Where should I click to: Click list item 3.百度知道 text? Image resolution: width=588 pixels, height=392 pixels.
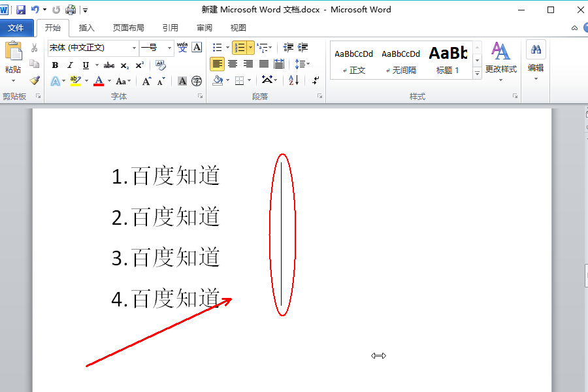165,257
